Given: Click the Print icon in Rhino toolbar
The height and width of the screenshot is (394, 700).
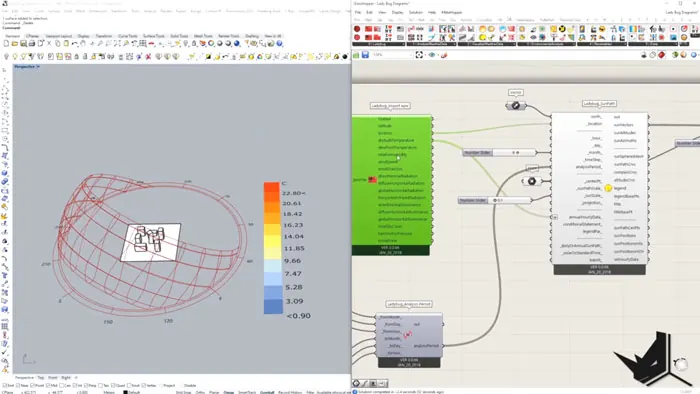Looking at the screenshot, I should point(31,43).
